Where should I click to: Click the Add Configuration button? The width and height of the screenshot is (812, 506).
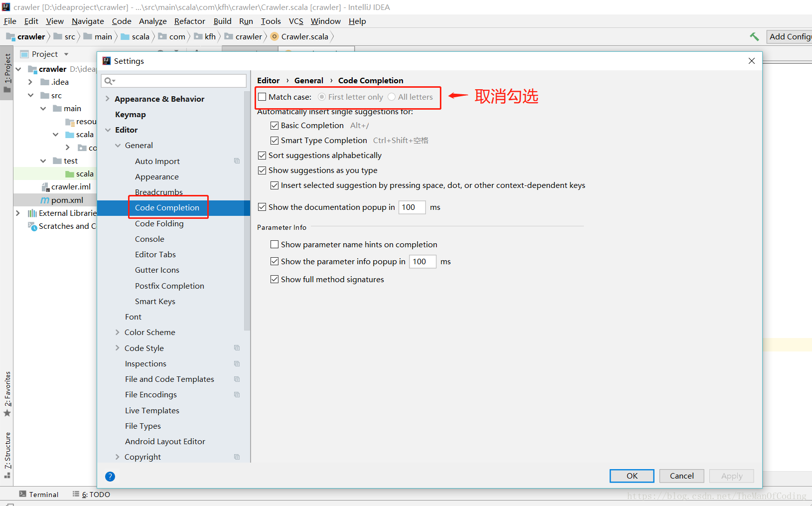point(789,36)
